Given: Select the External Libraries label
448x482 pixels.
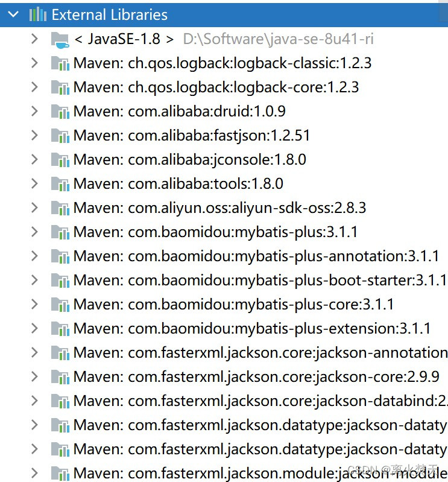Looking at the screenshot, I should tap(109, 14).
